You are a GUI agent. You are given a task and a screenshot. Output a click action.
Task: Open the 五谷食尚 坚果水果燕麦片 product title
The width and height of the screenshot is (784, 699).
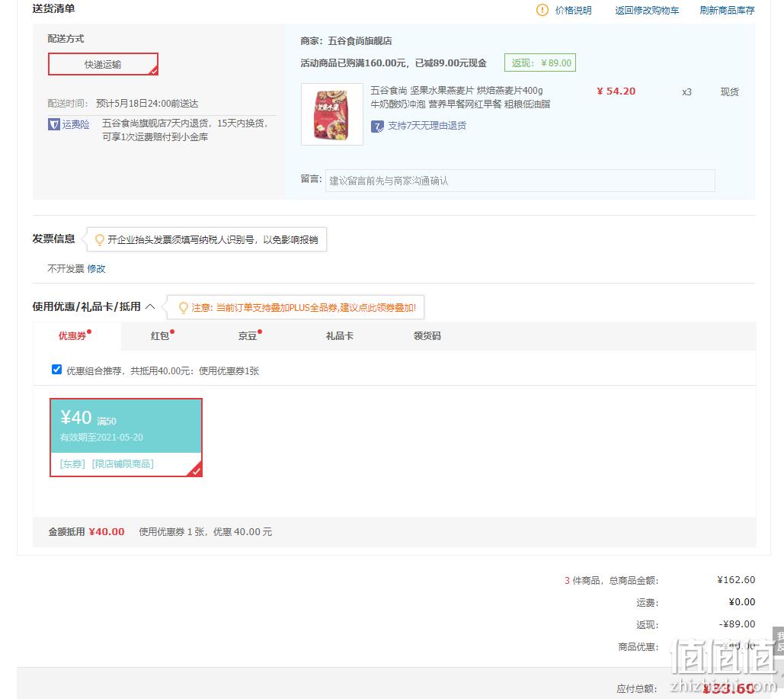[x=460, y=97]
